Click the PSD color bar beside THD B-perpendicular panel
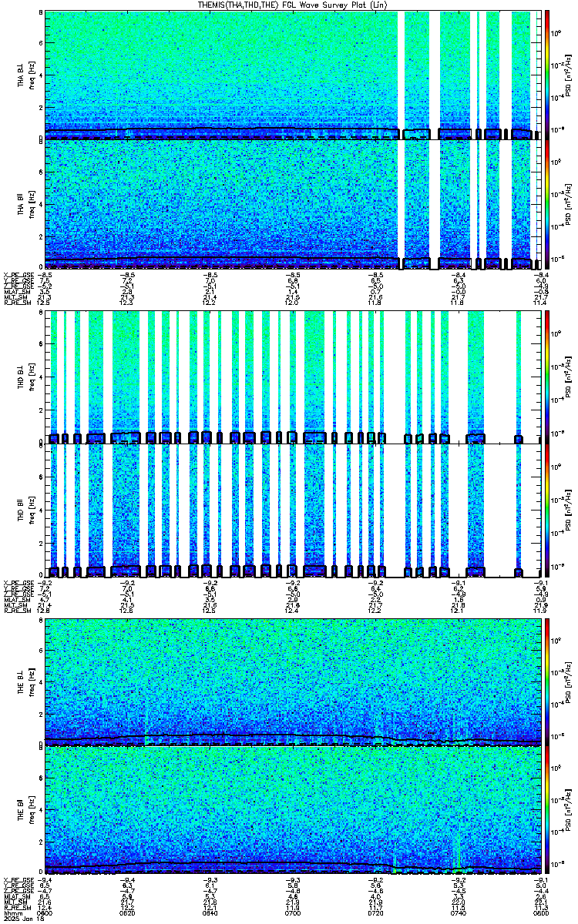The width and height of the screenshot is (578, 924). [x=547, y=377]
